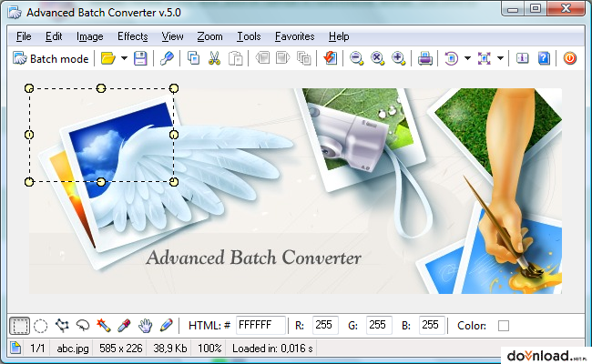Click the top-middle selection handle
Image resolution: width=592 pixels, height=364 pixels.
tap(101, 88)
